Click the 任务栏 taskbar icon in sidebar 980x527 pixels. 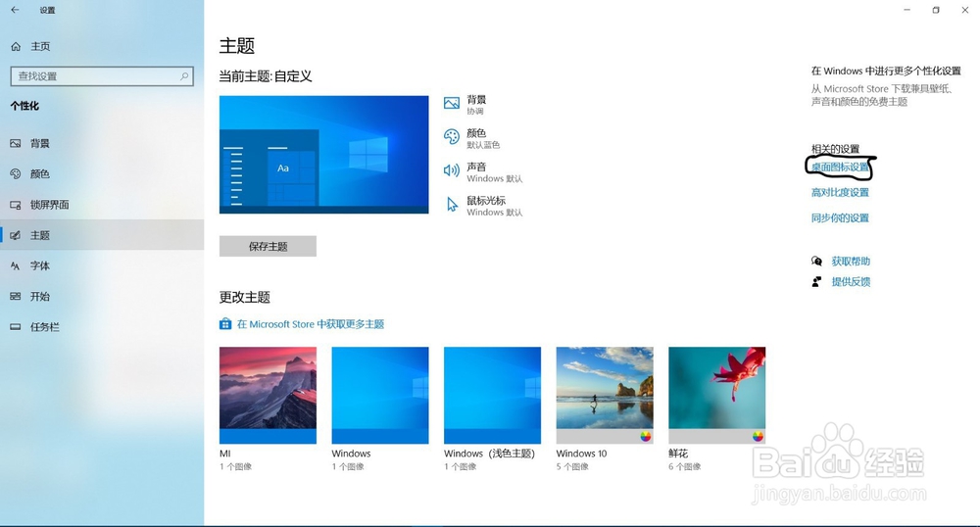tap(16, 327)
